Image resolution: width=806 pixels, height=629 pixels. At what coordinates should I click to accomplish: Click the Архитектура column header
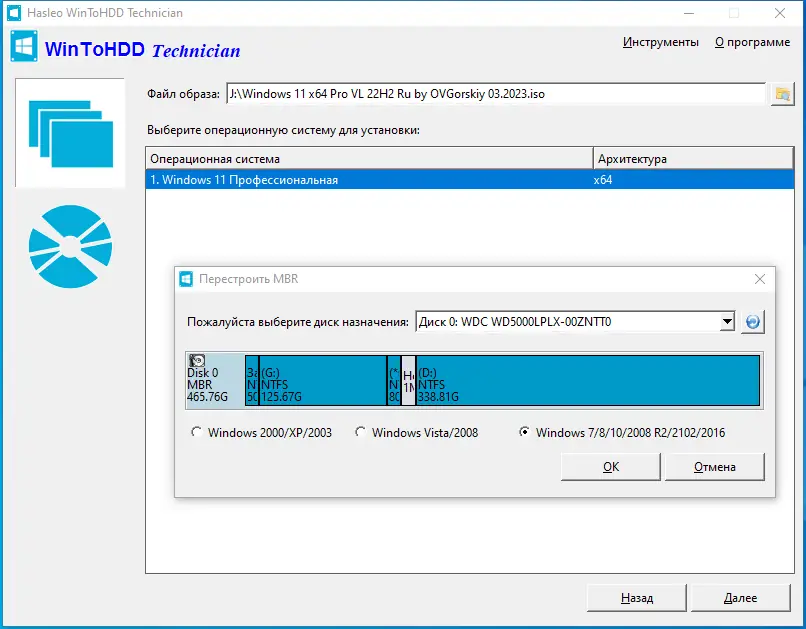click(693, 159)
